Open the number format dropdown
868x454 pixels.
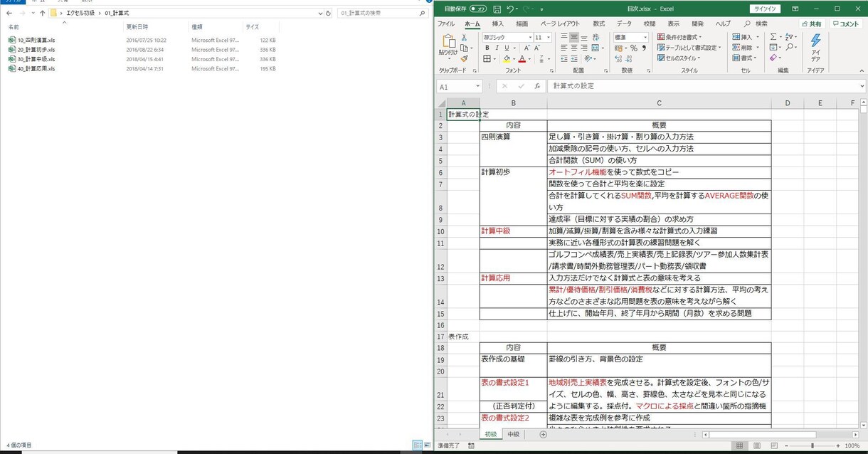tap(645, 37)
